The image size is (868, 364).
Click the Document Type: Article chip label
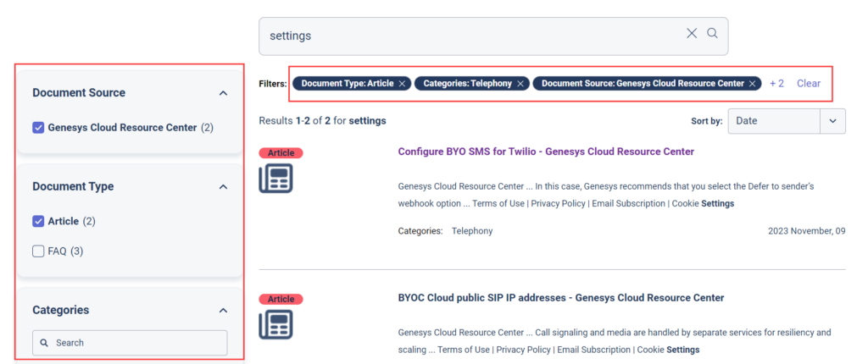[348, 84]
